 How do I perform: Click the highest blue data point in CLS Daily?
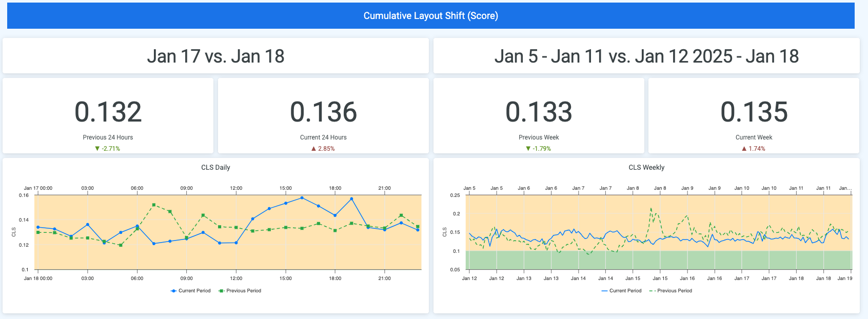click(x=302, y=197)
